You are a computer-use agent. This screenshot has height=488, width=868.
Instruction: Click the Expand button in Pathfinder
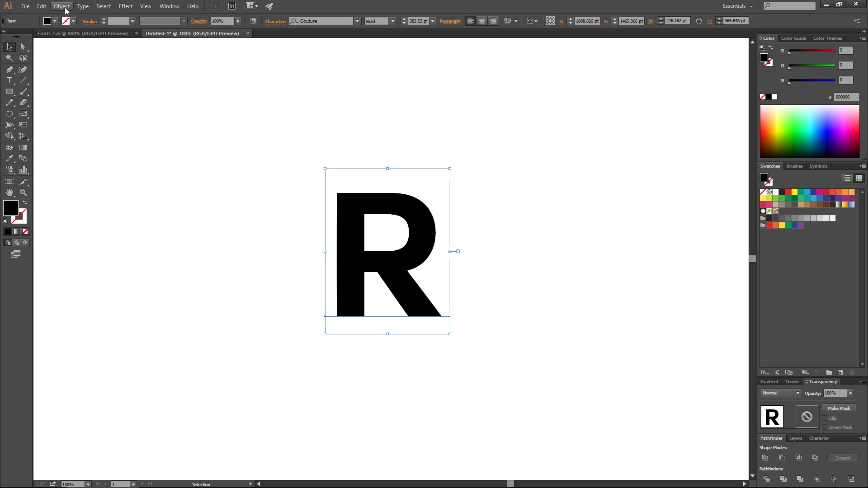842,458
